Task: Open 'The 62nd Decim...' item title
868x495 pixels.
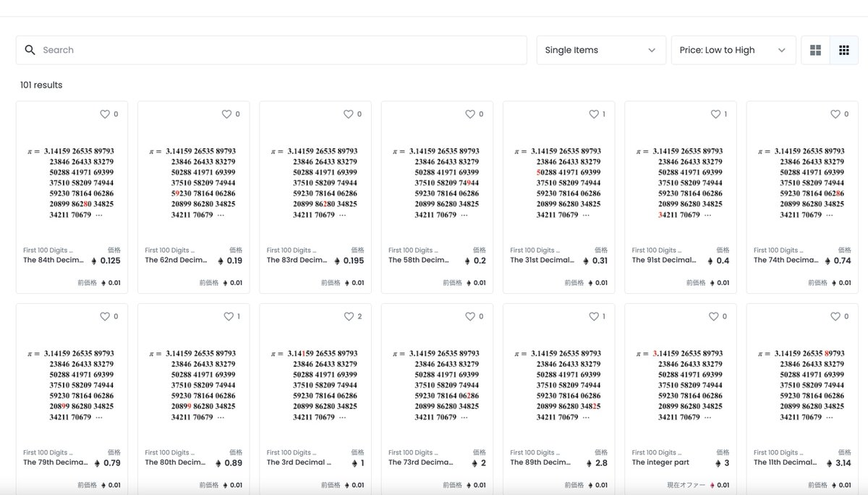Action: tap(176, 260)
